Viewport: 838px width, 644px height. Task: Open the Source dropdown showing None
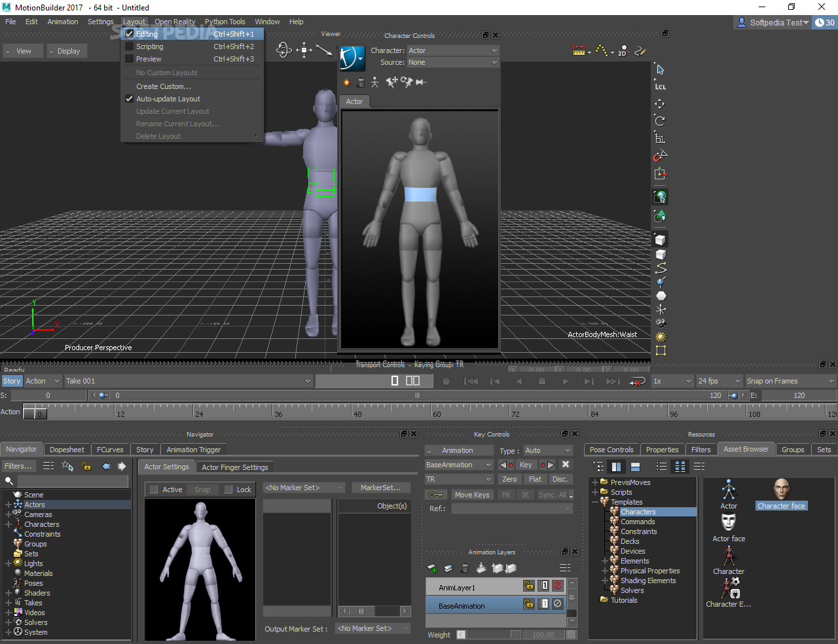453,63
